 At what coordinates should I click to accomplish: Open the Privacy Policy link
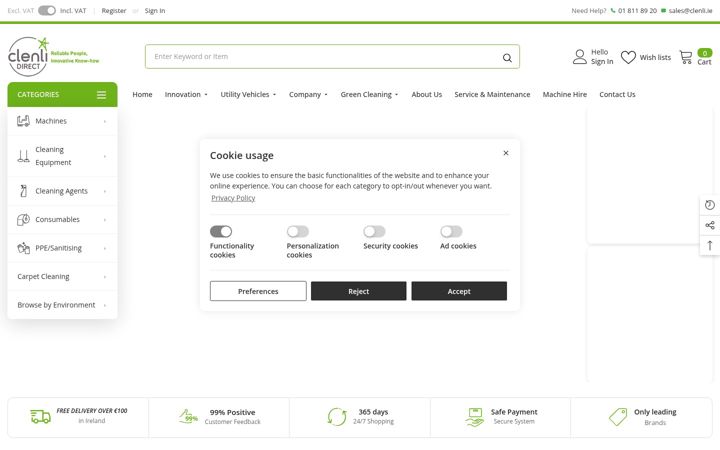click(233, 198)
